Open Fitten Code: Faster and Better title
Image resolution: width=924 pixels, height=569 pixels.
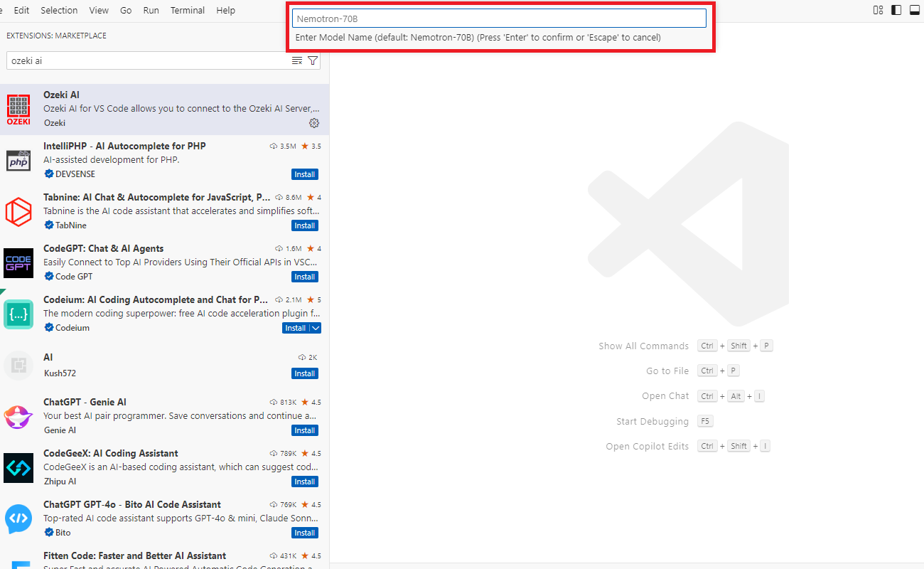[134, 555]
